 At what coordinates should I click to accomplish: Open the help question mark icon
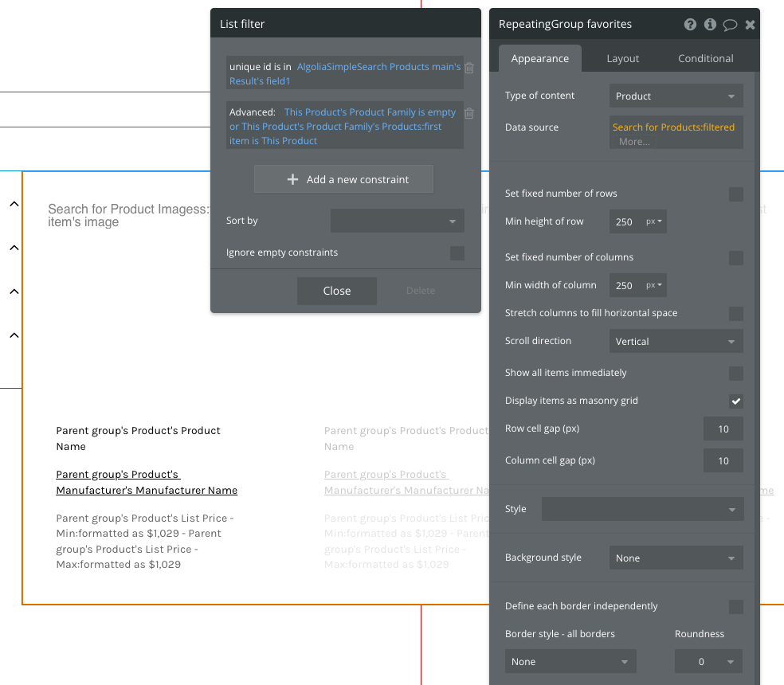pyautogui.click(x=690, y=25)
